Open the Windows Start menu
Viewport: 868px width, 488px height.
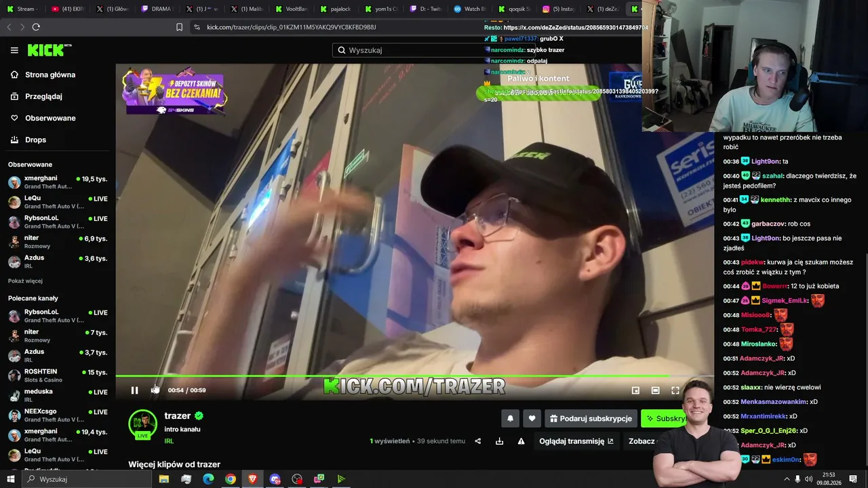[x=10, y=479]
